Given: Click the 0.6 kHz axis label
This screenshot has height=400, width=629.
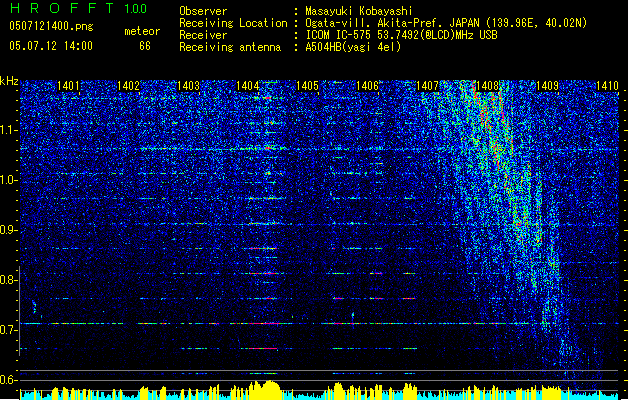Looking at the screenshot, I should coord(9,380).
